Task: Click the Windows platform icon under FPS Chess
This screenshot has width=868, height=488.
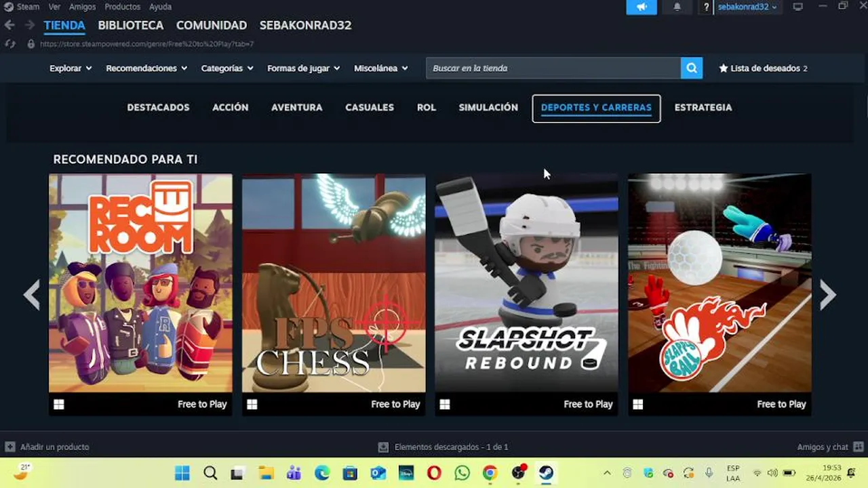Action: 252,404
